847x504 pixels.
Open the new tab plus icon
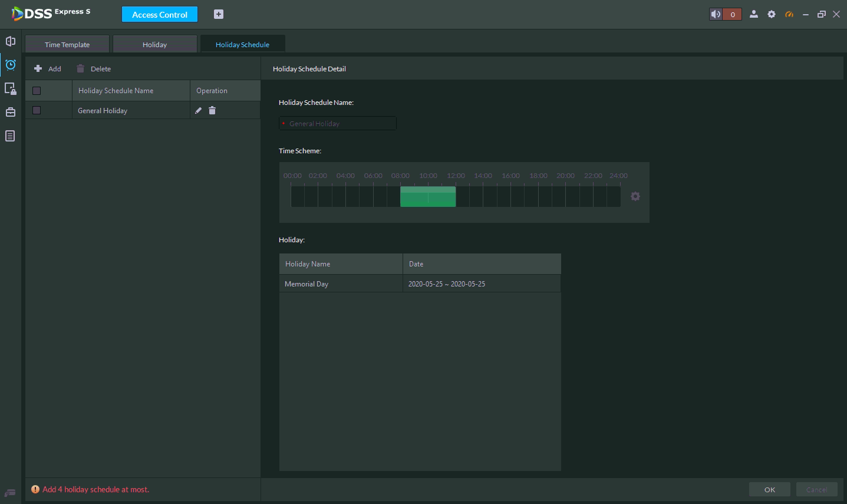(x=219, y=14)
